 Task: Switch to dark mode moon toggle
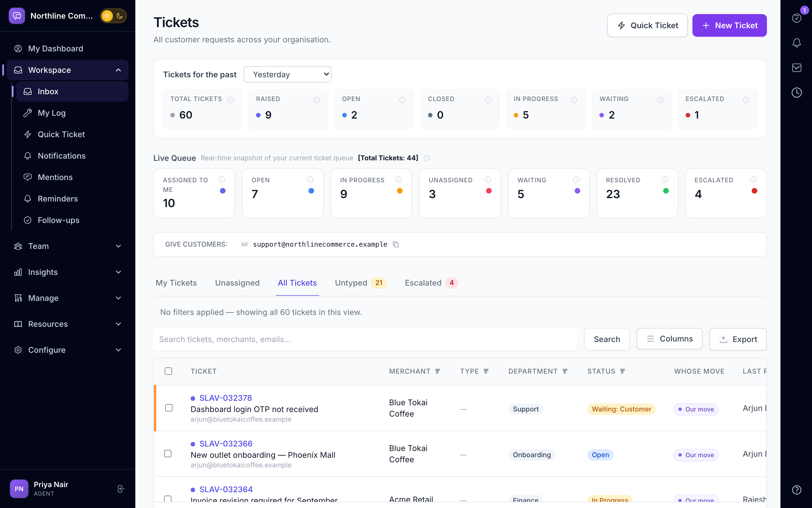tap(120, 16)
